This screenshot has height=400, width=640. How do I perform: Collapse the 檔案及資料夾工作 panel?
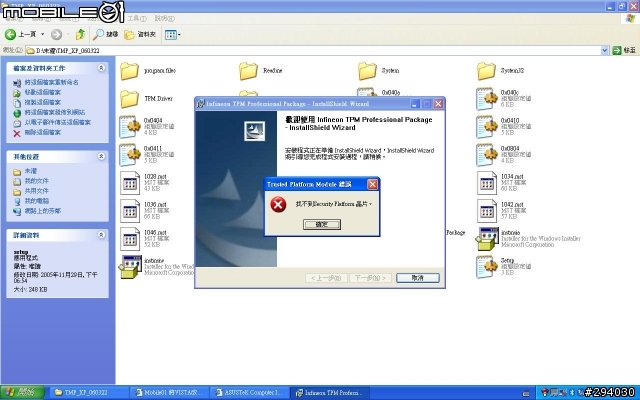pos(101,68)
